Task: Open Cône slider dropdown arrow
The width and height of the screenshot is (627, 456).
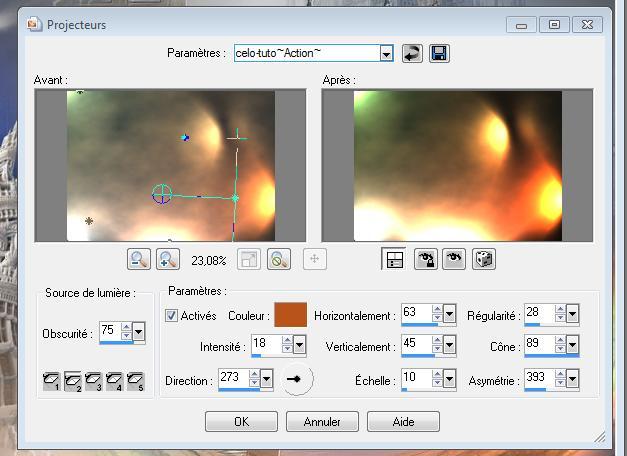Action: pyautogui.click(x=572, y=344)
